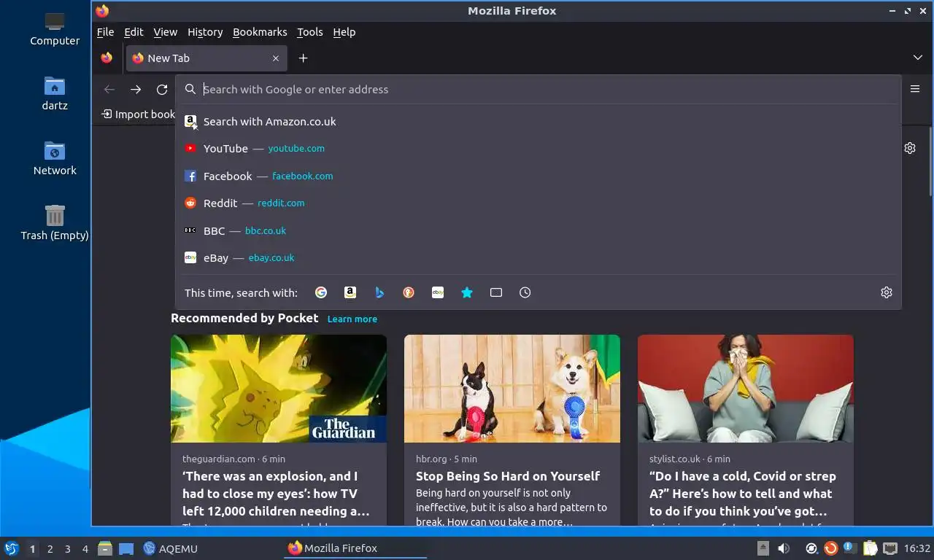Open the View menu
Image resolution: width=934 pixels, height=560 pixels.
pos(165,32)
